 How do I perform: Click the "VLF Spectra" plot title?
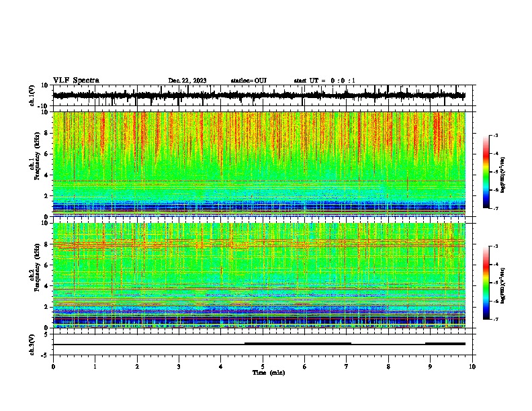(76, 80)
